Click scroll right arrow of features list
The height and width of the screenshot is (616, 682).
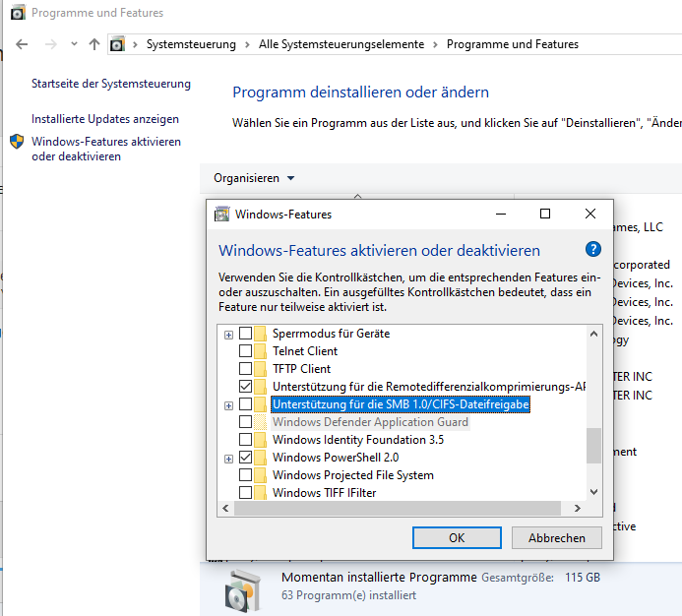577,508
